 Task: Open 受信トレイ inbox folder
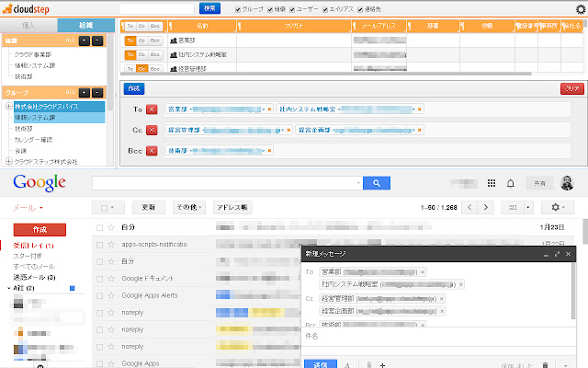pyautogui.click(x=33, y=246)
